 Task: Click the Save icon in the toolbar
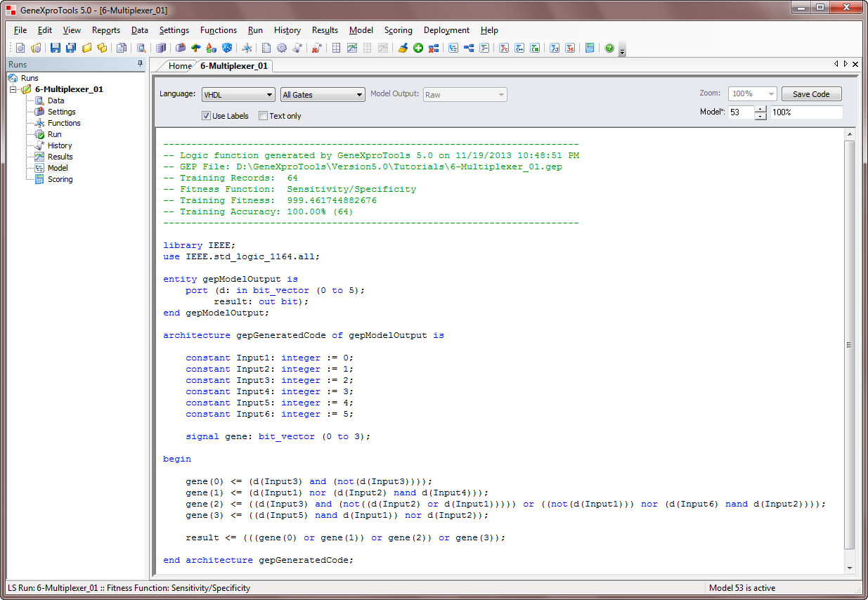[55, 48]
